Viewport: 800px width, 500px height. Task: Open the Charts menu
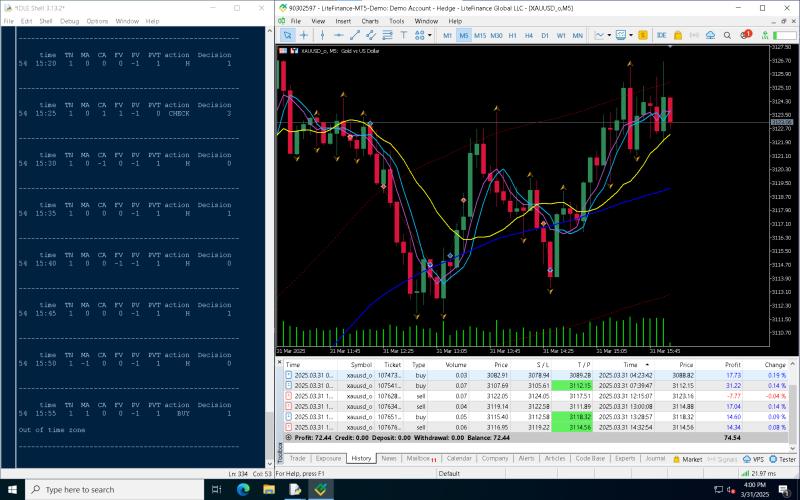370,21
